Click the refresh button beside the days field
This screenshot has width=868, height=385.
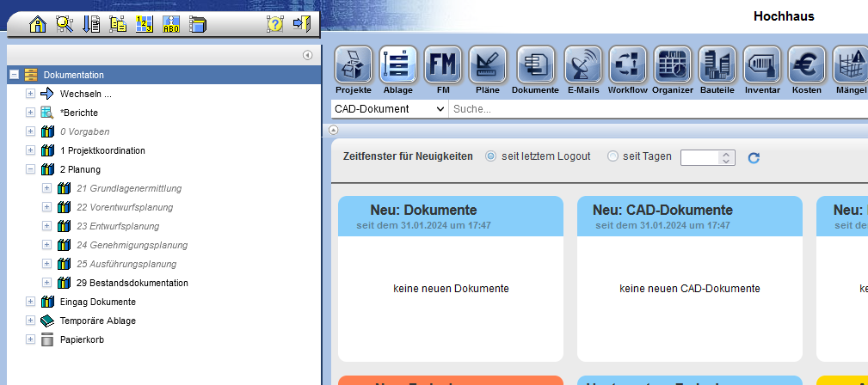pos(754,157)
